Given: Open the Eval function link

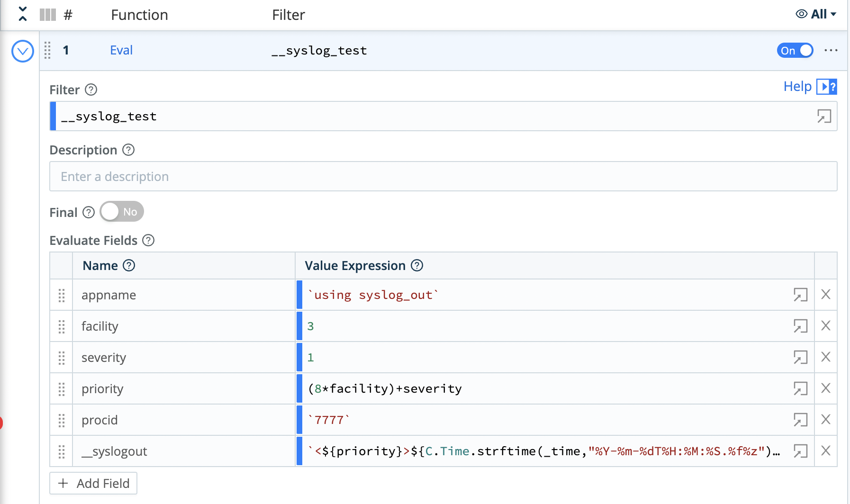Looking at the screenshot, I should 121,50.
